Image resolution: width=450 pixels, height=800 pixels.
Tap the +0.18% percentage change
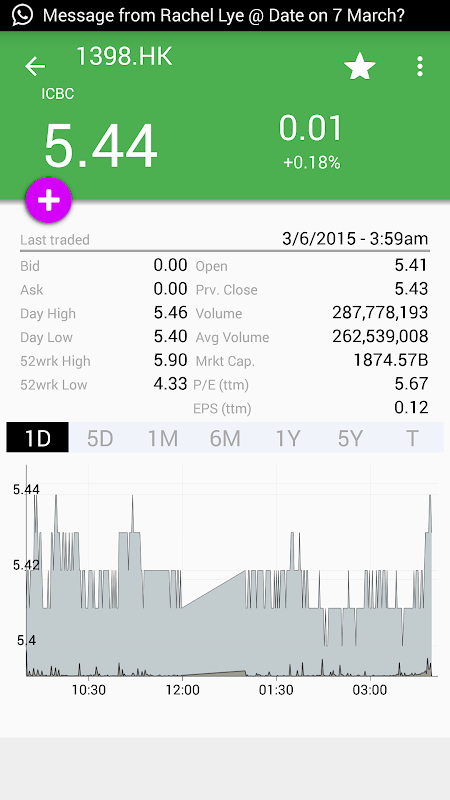[312, 163]
